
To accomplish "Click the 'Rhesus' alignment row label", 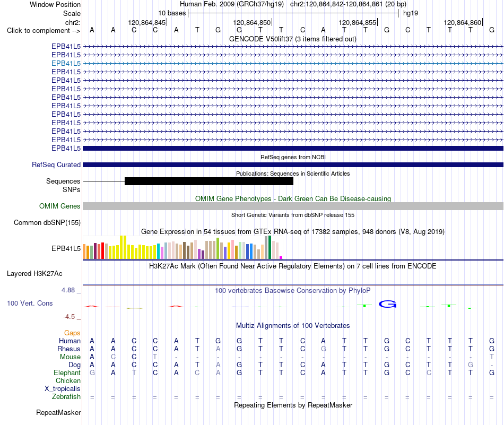I will click(69, 349).
